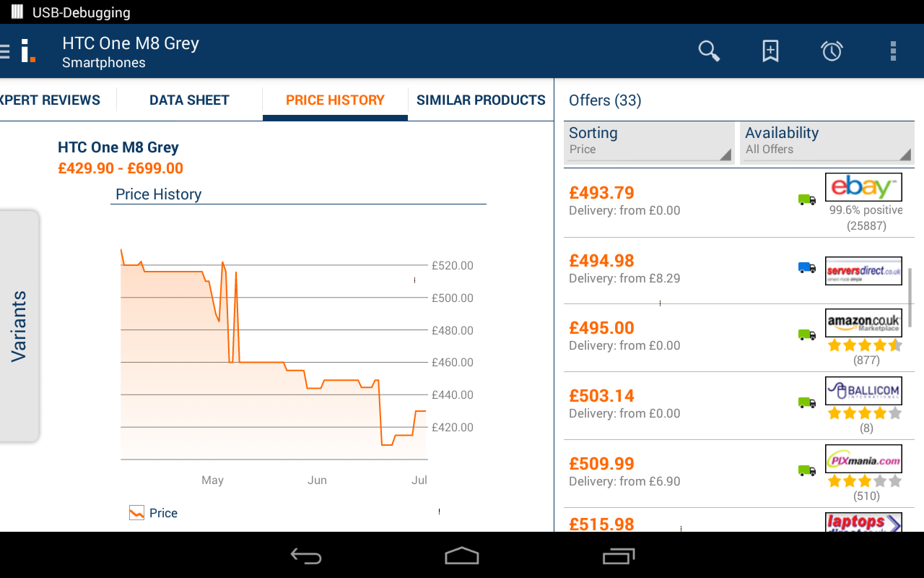
Task: Click the offers list scrollbar
Action: pos(910,298)
